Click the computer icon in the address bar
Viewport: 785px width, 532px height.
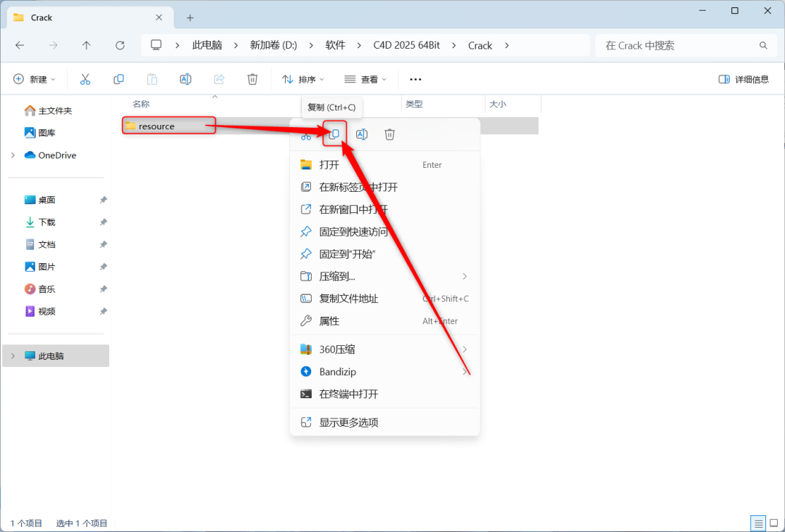click(156, 45)
